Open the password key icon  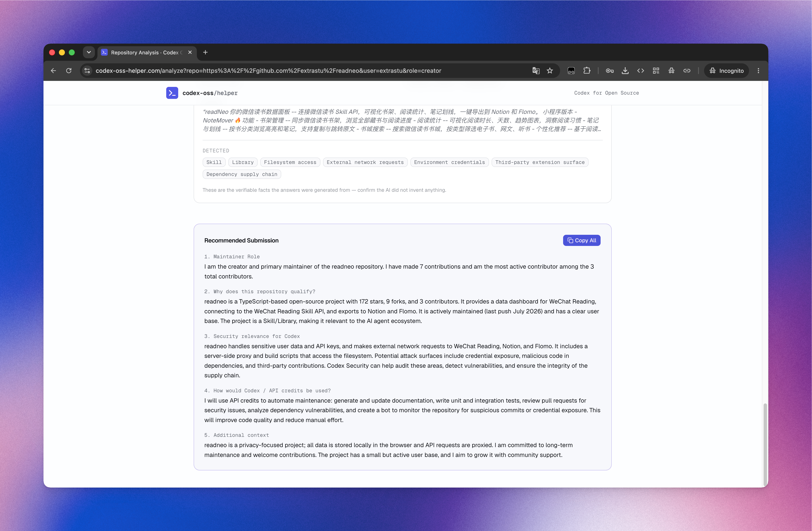click(610, 71)
